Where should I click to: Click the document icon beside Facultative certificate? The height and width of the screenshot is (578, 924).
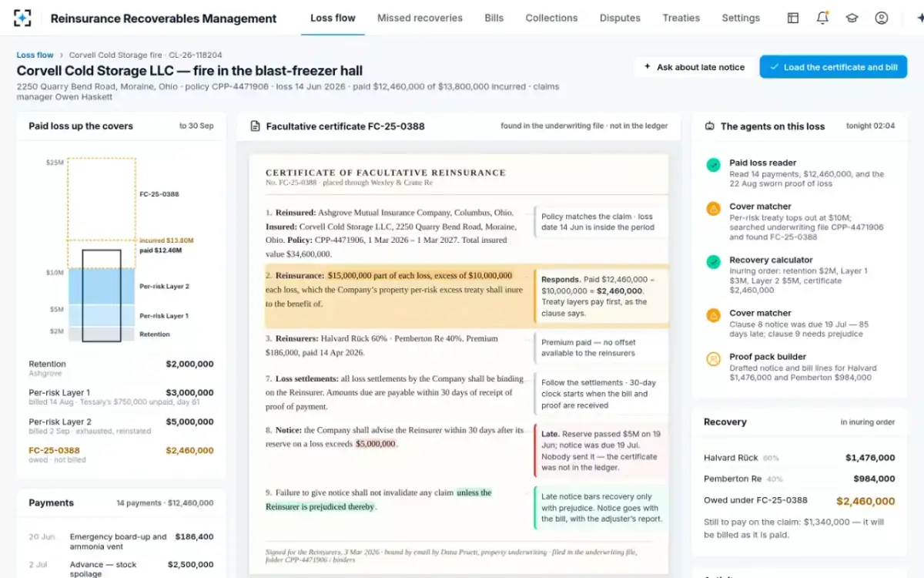256,126
